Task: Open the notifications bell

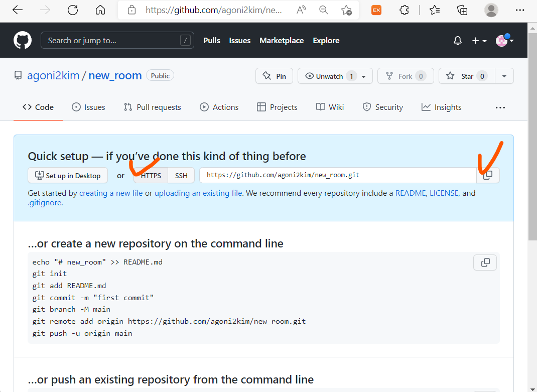Action: tap(458, 41)
